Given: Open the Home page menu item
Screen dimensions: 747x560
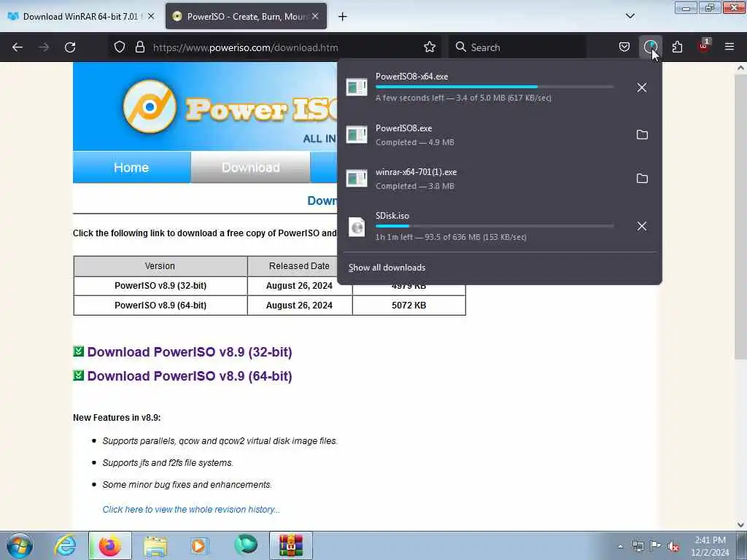Looking at the screenshot, I should click(131, 168).
